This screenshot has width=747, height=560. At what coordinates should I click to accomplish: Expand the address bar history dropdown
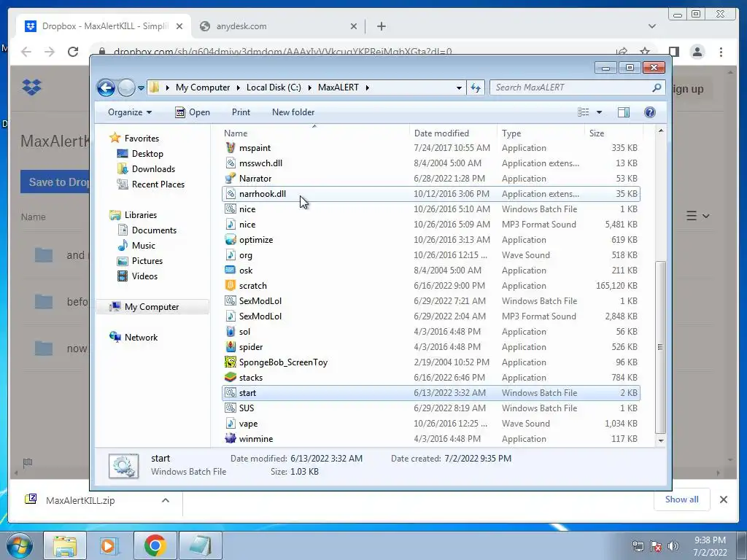(x=459, y=87)
